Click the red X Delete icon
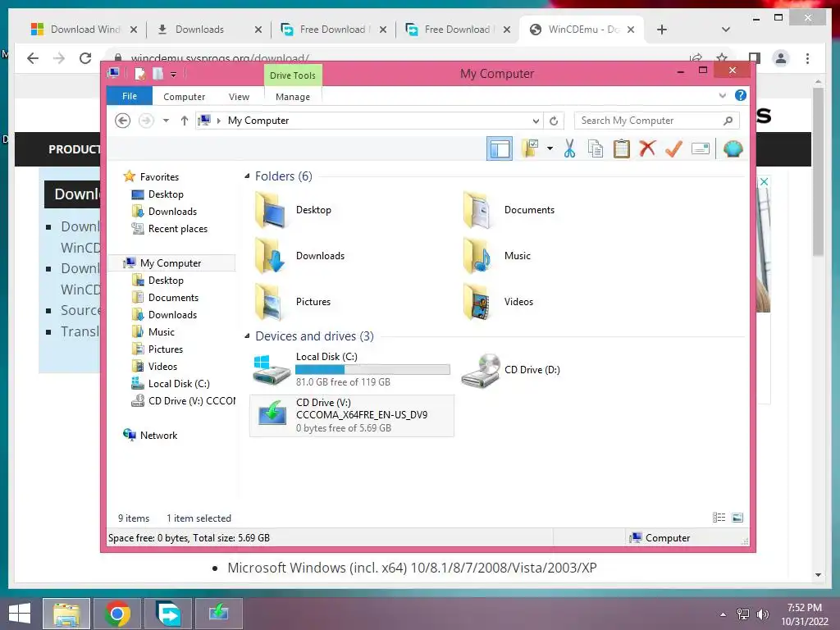840x630 pixels. click(x=647, y=148)
